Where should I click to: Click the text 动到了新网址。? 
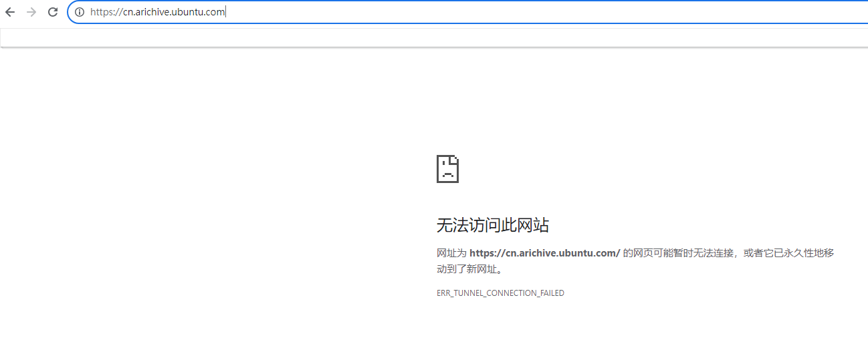point(469,269)
